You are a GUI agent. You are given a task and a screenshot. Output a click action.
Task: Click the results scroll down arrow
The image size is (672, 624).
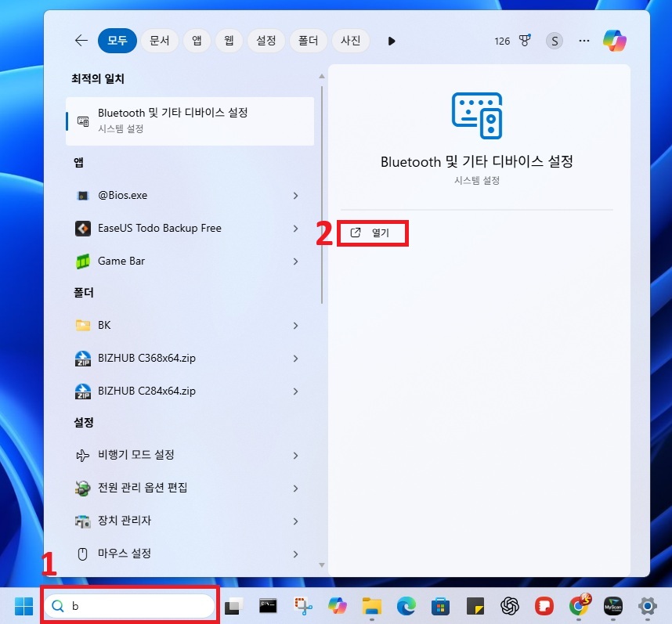tap(322, 565)
